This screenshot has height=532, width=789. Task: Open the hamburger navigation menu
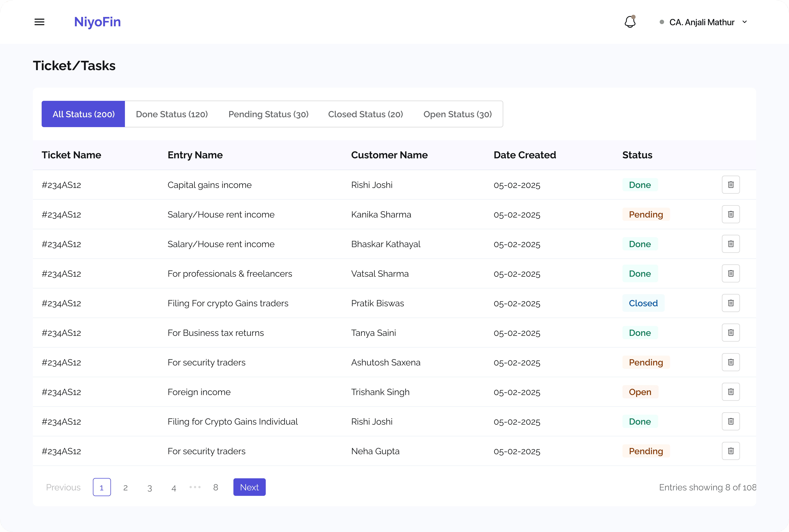tap(39, 22)
